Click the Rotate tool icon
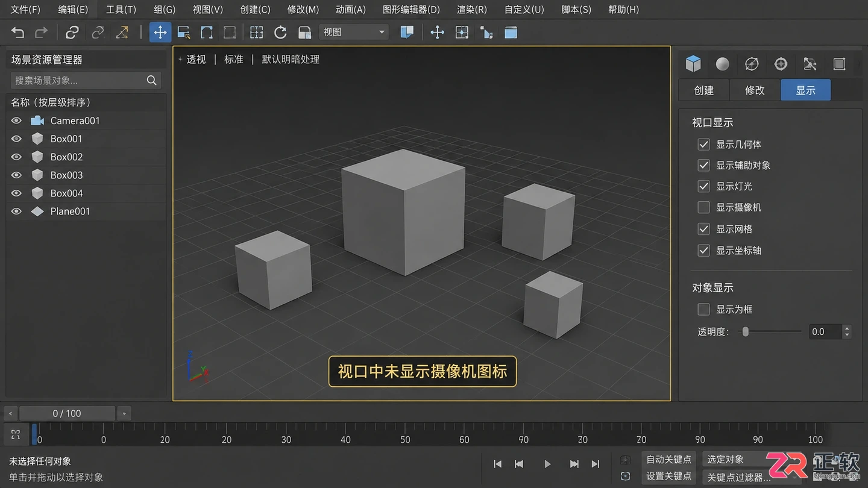This screenshot has height=488, width=868. coord(280,33)
